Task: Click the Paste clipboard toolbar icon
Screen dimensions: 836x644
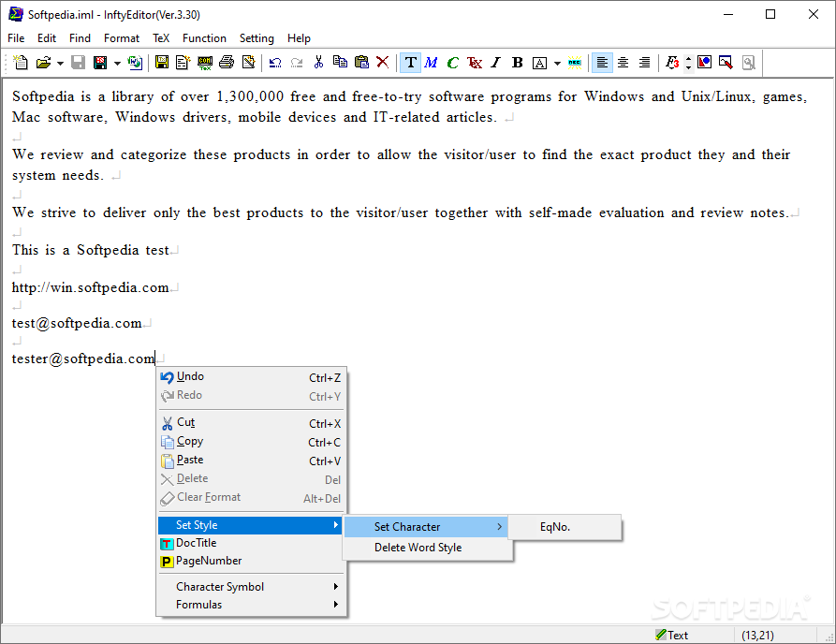Action: 361,63
